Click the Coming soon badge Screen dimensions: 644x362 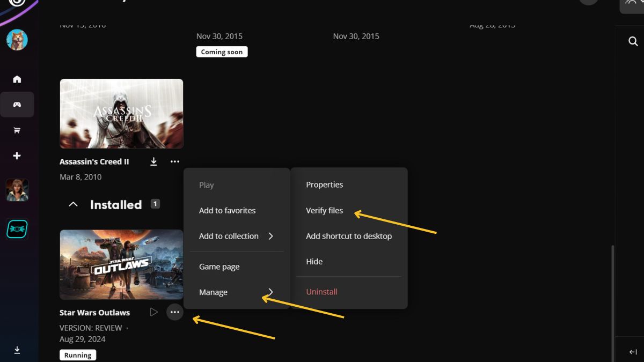(222, 52)
